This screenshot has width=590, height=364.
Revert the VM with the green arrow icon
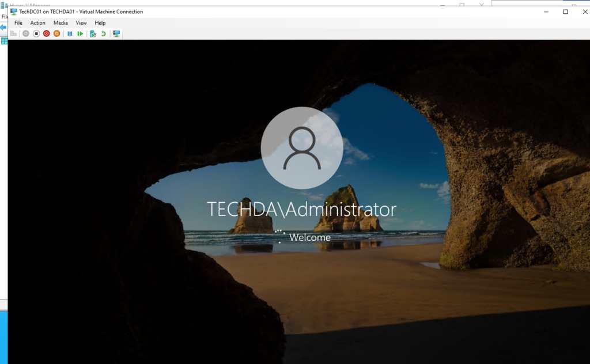pyautogui.click(x=103, y=34)
